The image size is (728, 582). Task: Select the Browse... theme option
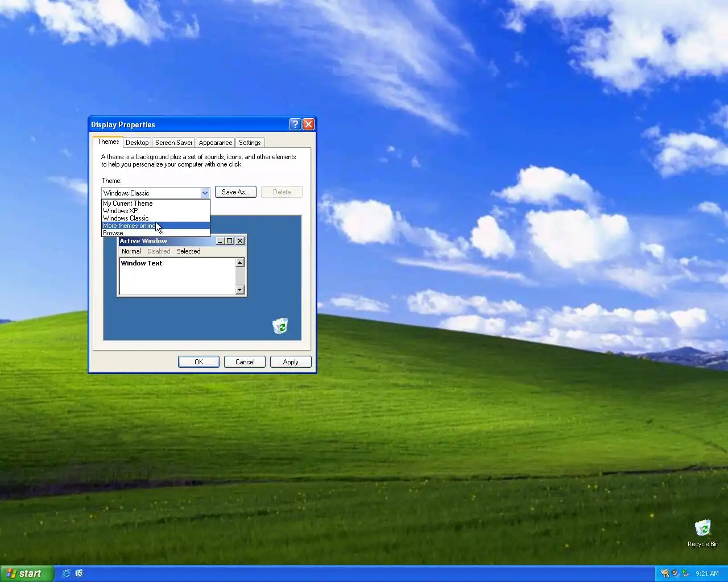coord(155,233)
